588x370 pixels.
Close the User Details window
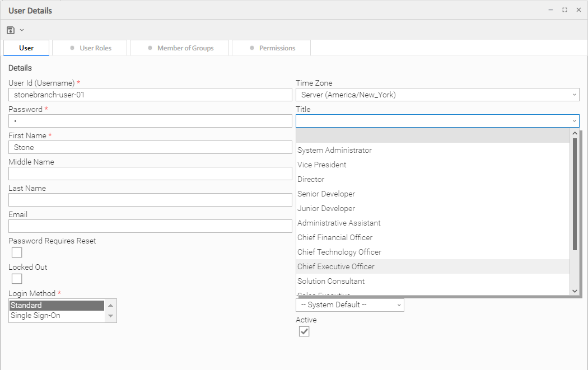point(578,10)
